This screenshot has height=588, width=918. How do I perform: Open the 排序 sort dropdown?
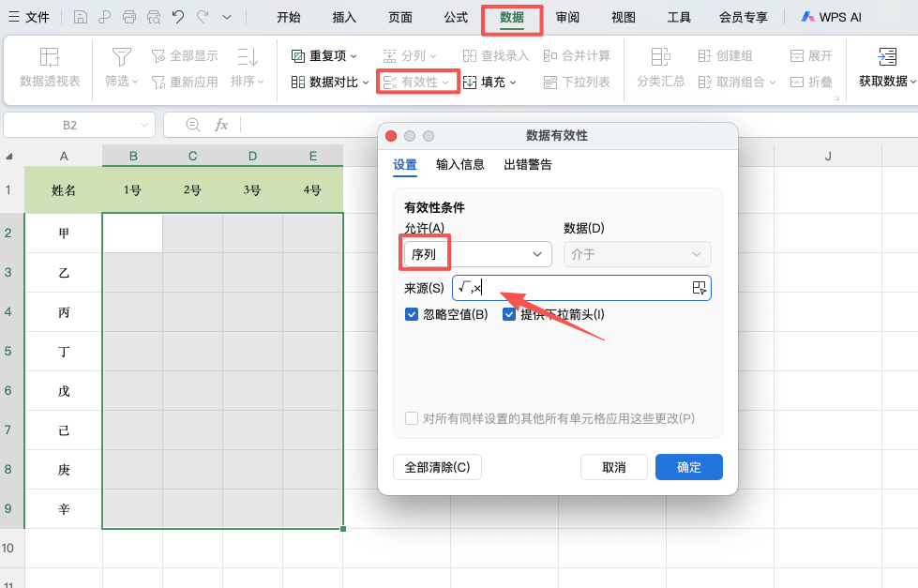(x=248, y=68)
